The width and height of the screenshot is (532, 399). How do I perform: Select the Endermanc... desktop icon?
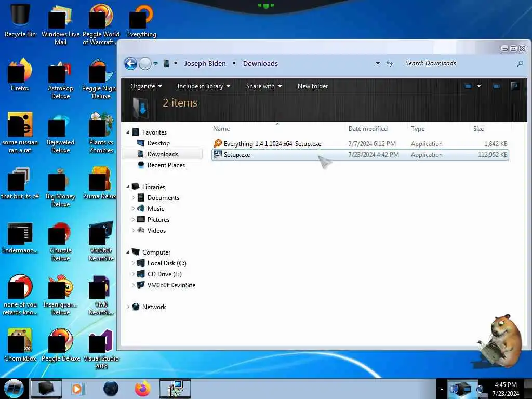(x=20, y=237)
